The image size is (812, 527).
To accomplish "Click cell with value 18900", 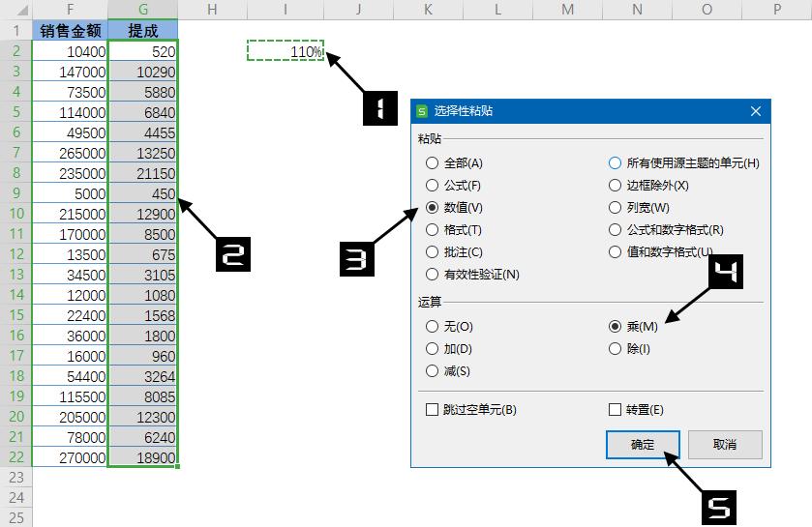I will [143, 457].
